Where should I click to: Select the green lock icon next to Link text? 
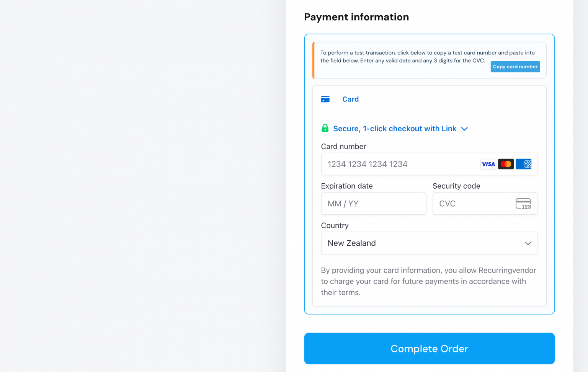click(x=325, y=128)
